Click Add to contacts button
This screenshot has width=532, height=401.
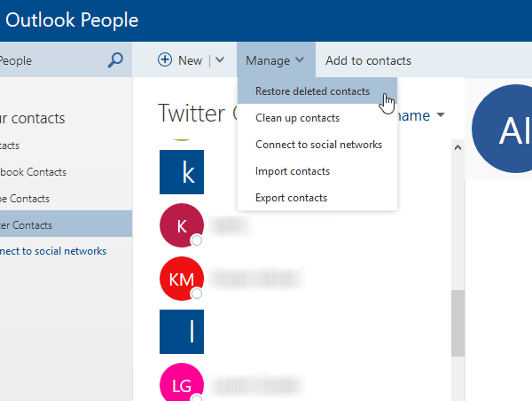coord(368,61)
